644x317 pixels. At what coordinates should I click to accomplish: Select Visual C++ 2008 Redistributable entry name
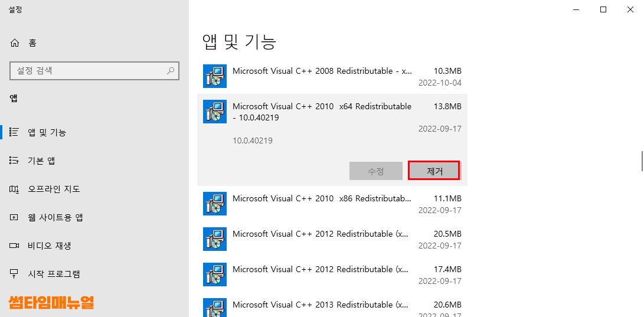click(x=322, y=71)
